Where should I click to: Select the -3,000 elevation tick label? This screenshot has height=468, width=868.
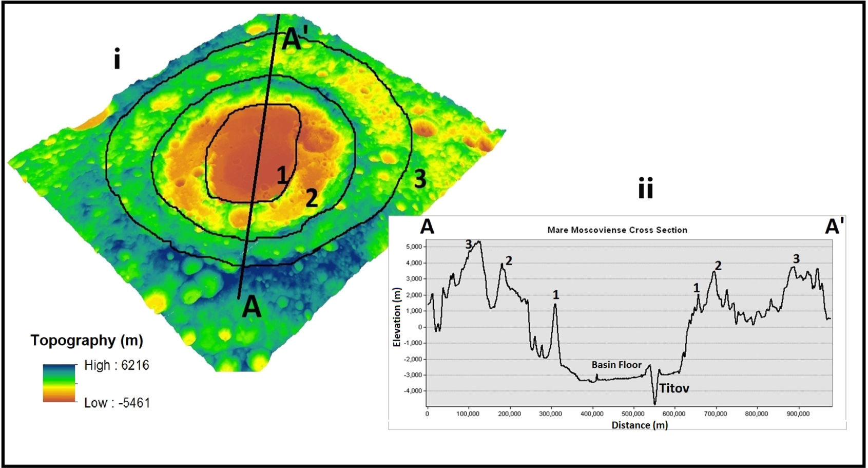[x=412, y=375]
